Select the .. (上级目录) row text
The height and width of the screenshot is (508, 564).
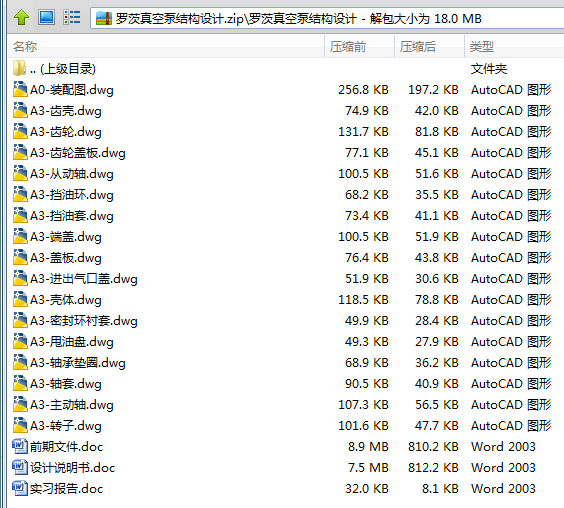click(x=63, y=69)
